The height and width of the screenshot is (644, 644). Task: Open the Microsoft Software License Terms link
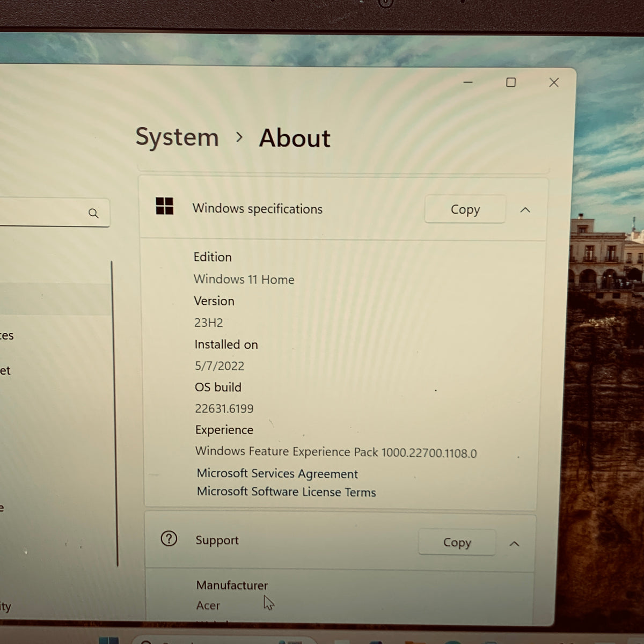pyautogui.click(x=286, y=492)
